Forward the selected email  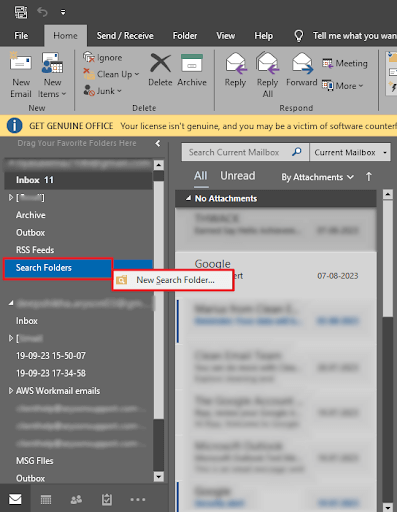click(302, 69)
